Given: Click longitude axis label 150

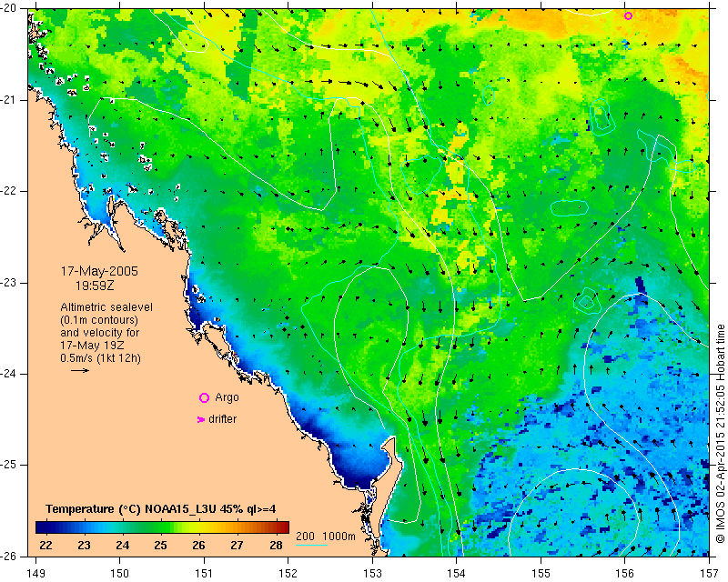Looking at the screenshot, I should coord(120,574).
